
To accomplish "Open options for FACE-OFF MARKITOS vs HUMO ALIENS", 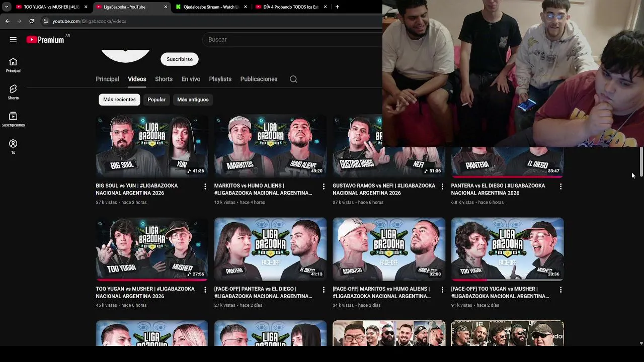I will [x=442, y=290].
